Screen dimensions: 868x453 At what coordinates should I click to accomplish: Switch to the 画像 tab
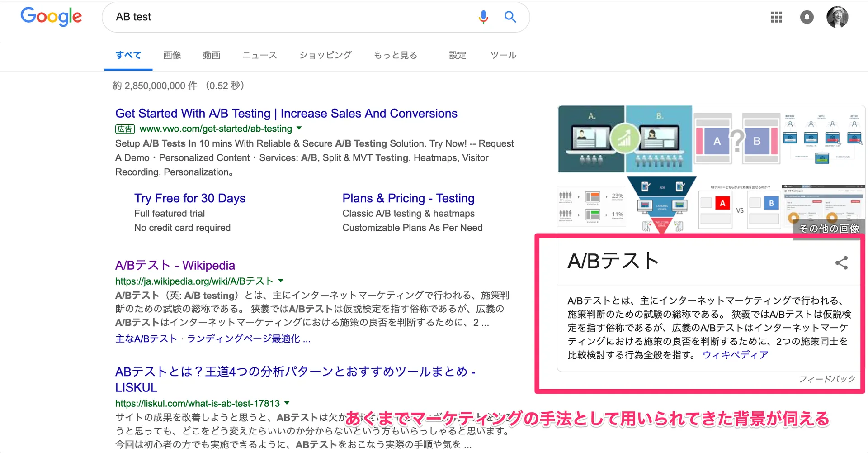(x=172, y=55)
